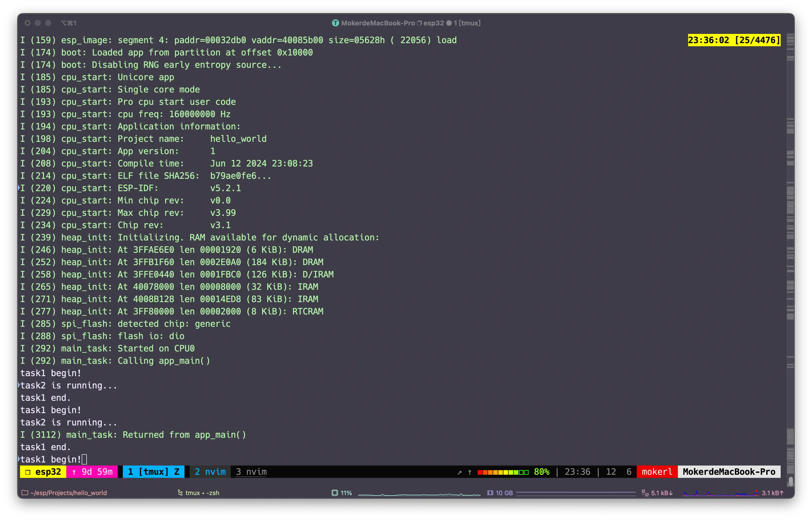The image size is (812, 520).
Task: Click the ESP-IDF version v5.2.1
Action: [226, 188]
